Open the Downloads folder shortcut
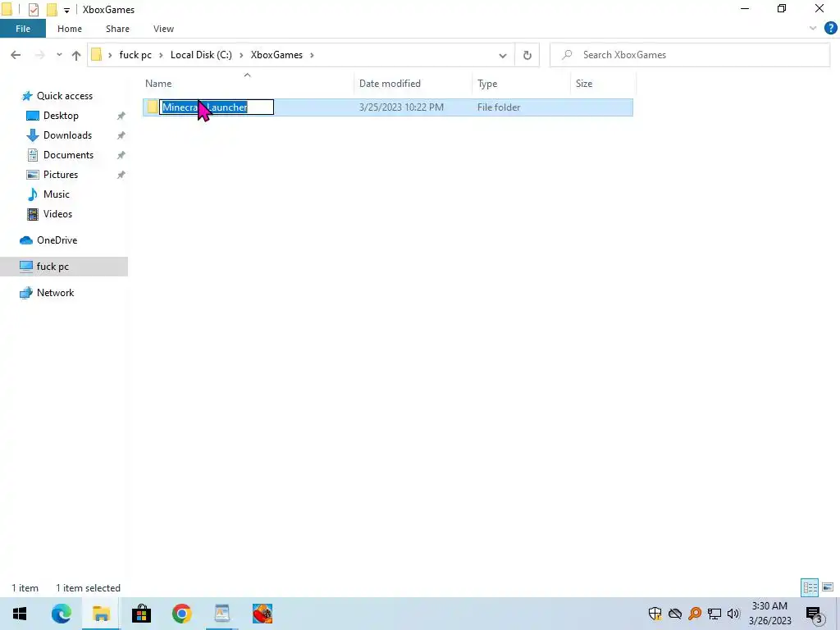This screenshot has width=840, height=630. (67, 135)
